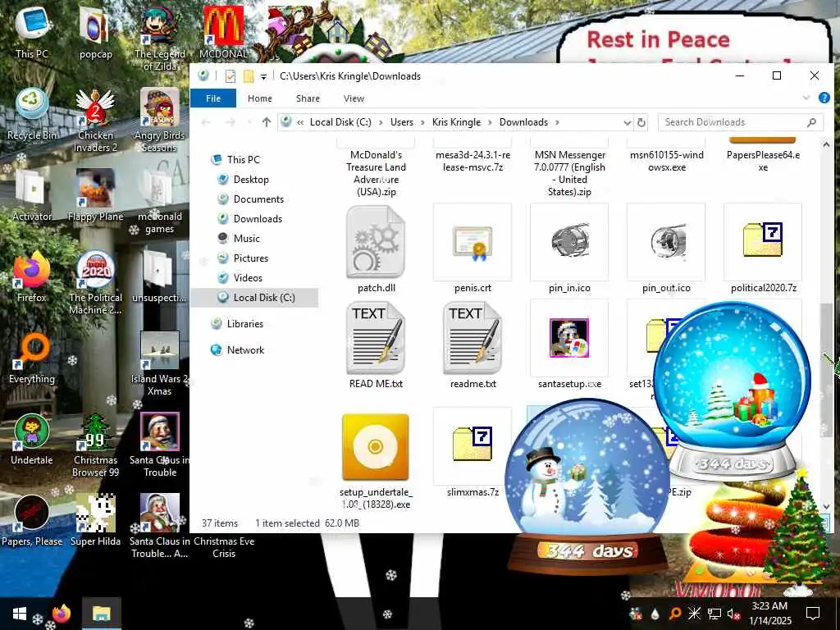Image resolution: width=840 pixels, height=630 pixels.
Task: Select the readme.txt file
Action: 472,345
